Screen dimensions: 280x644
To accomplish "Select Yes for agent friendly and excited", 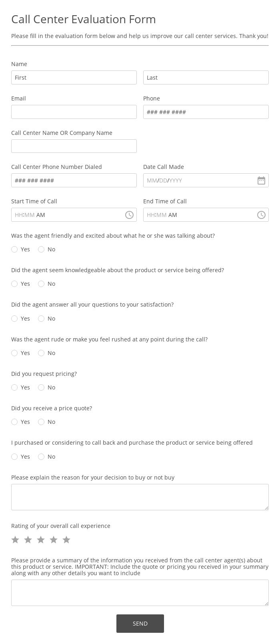I will tap(14, 249).
